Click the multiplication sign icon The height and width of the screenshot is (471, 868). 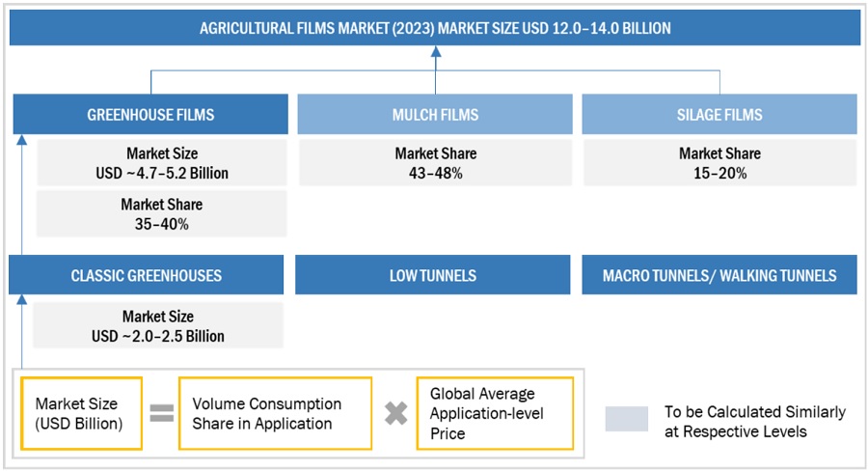395,413
